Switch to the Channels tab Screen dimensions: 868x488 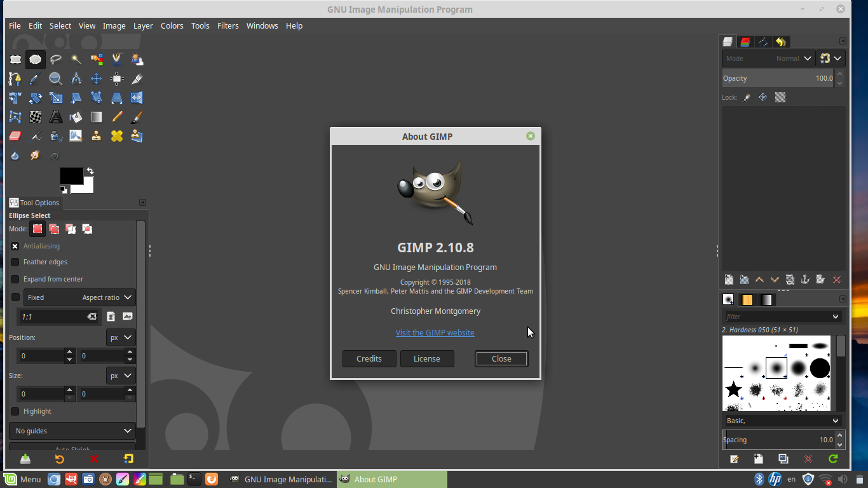746,42
